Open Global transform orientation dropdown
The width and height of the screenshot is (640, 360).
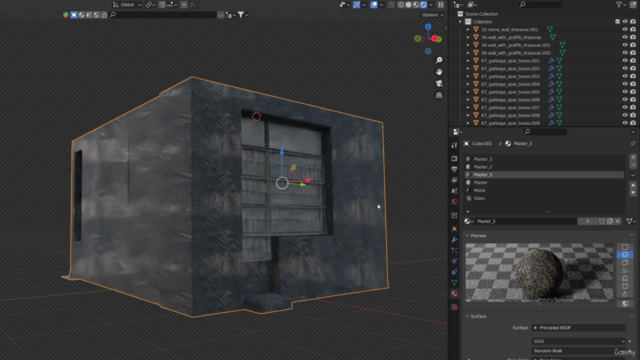point(127,4)
